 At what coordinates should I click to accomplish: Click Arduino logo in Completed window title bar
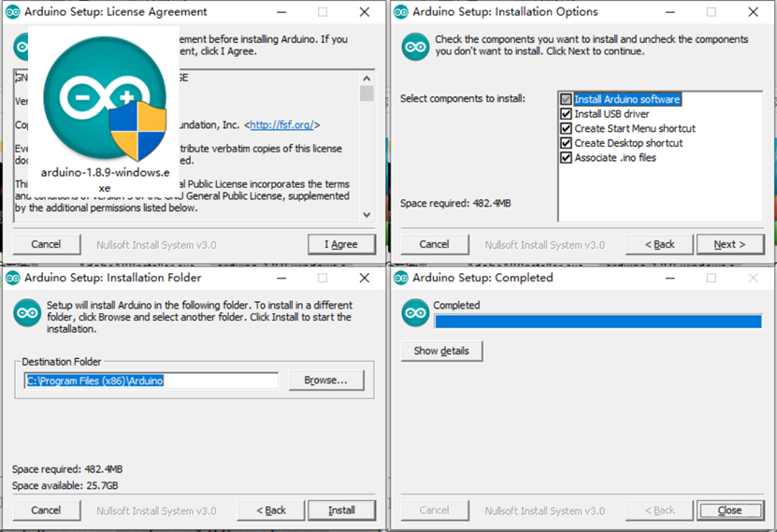click(401, 278)
